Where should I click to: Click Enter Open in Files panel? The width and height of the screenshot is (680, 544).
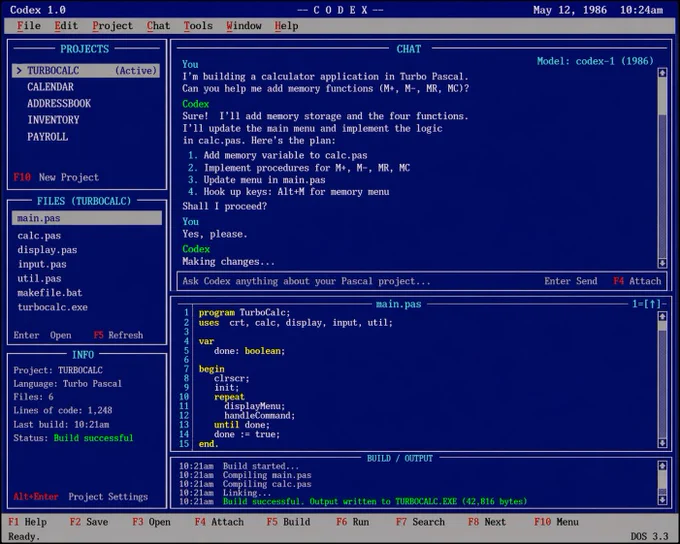pos(42,335)
